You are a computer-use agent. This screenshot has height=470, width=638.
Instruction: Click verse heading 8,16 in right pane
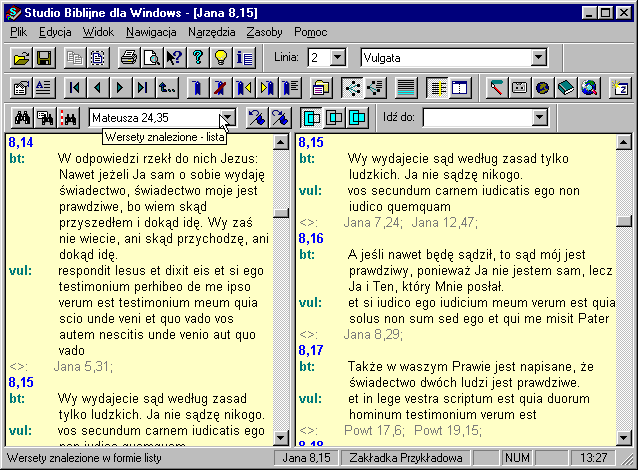(x=311, y=238)
